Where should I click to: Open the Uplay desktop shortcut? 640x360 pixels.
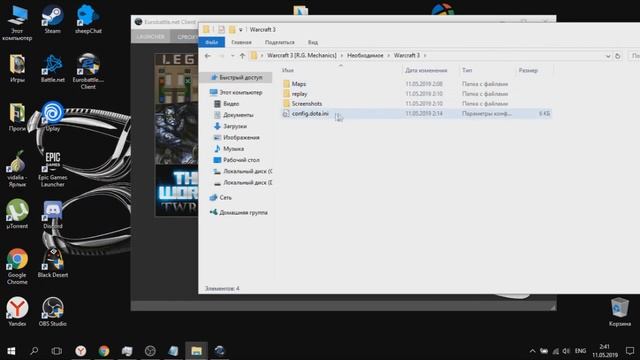click(x=53, y=117)
